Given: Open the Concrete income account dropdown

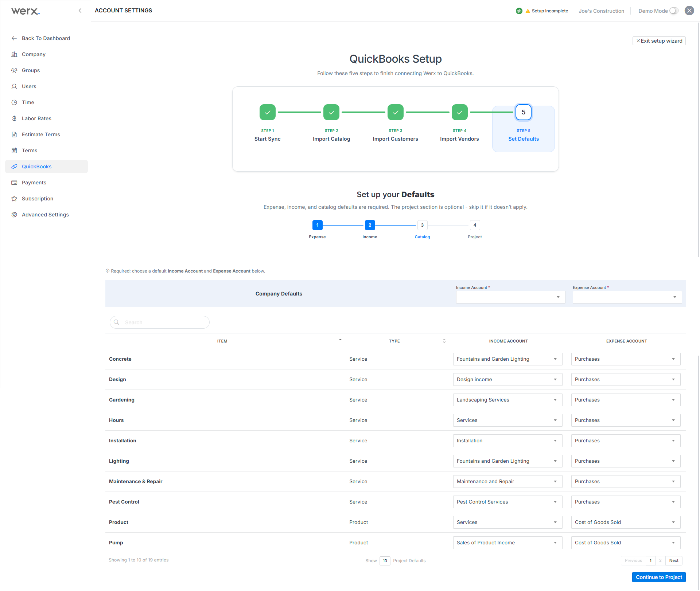Looking at the screenshot, I should point(507,359).
